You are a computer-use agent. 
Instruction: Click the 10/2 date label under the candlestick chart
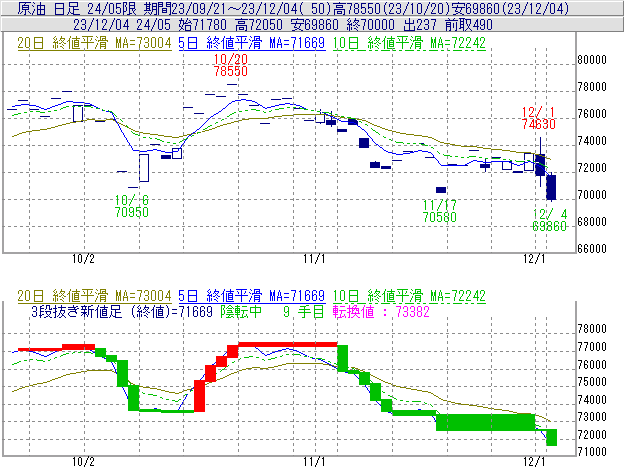(83, 259)
